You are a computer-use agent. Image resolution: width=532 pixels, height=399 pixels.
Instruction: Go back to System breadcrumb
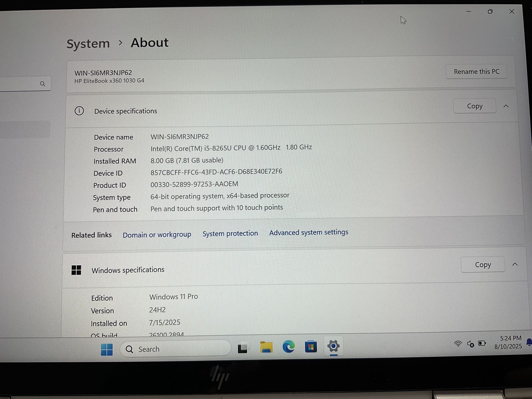[x=88, y=44]
